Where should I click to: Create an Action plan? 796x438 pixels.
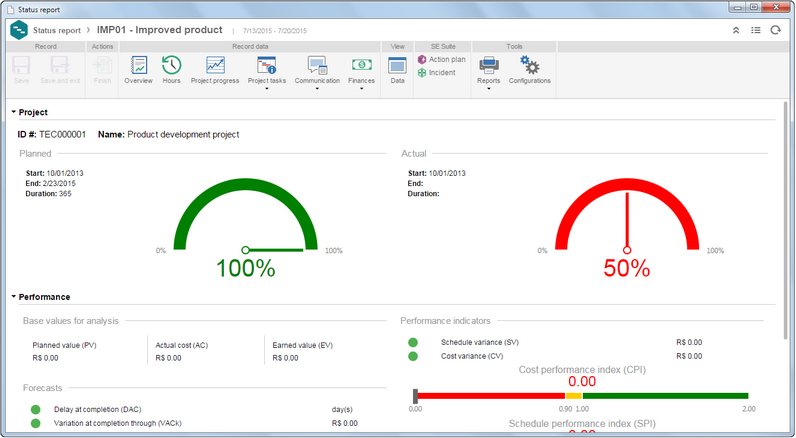[x=442, y=59]
